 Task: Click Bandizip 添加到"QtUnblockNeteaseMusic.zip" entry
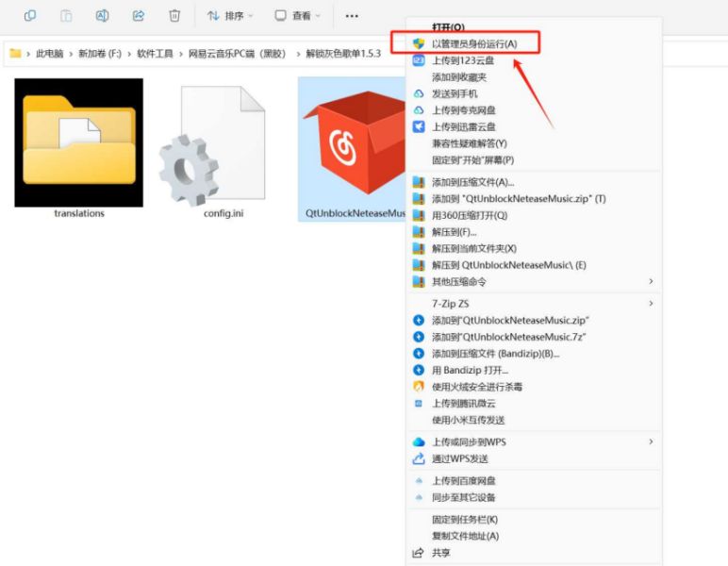[534, 321]
